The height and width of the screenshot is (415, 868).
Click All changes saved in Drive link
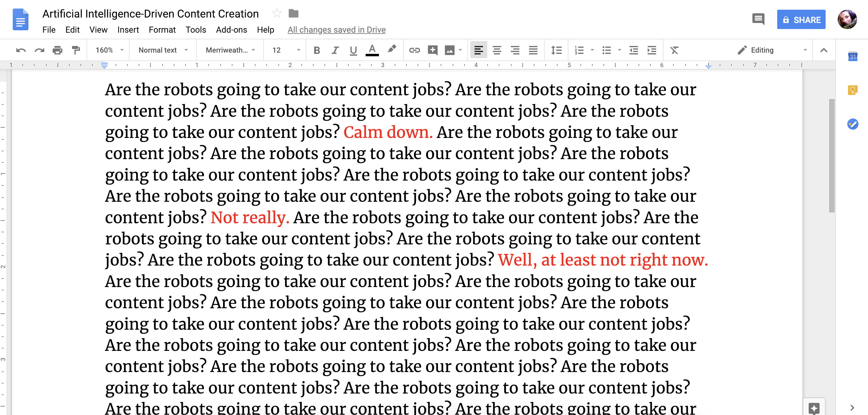pyautogui.click(x=337, y=30)
